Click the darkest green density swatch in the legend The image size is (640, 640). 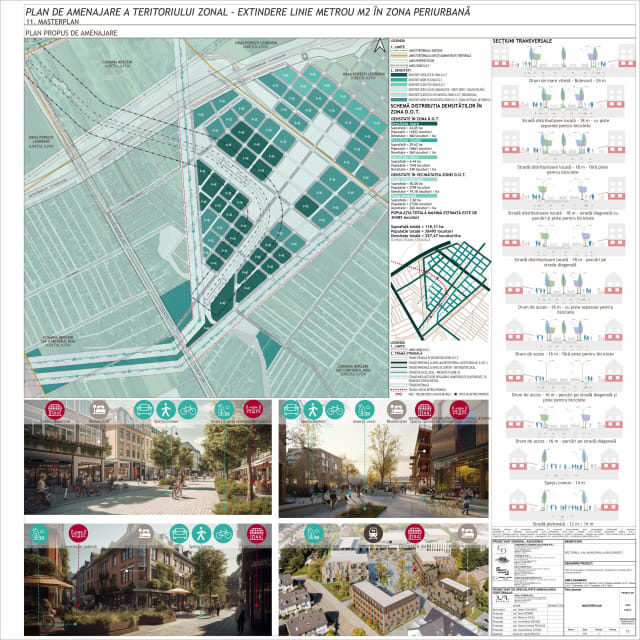399,75
